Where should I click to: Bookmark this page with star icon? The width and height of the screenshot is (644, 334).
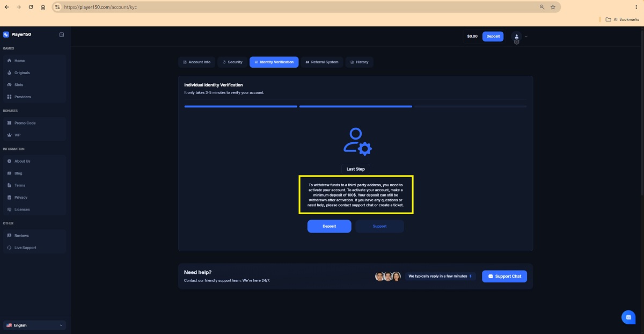coord(553,7)
